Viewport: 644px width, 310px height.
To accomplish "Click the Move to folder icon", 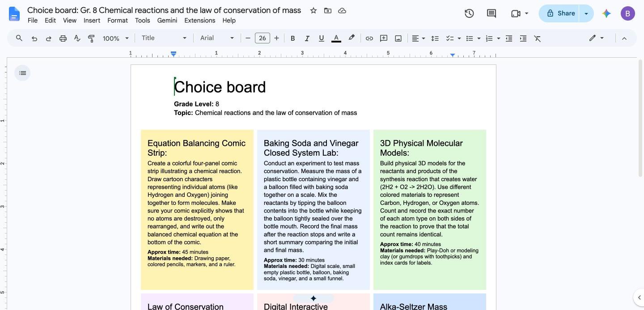I will pyautogui.click(x=328, y=10).
